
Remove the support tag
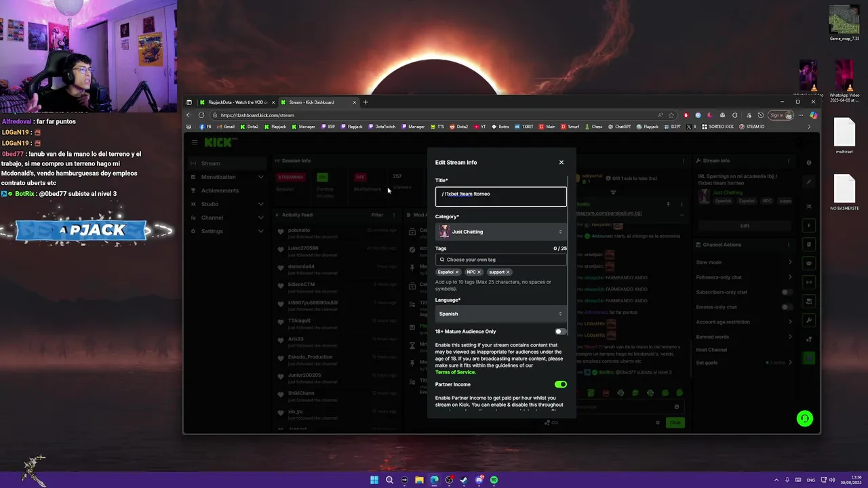[508, 272]
